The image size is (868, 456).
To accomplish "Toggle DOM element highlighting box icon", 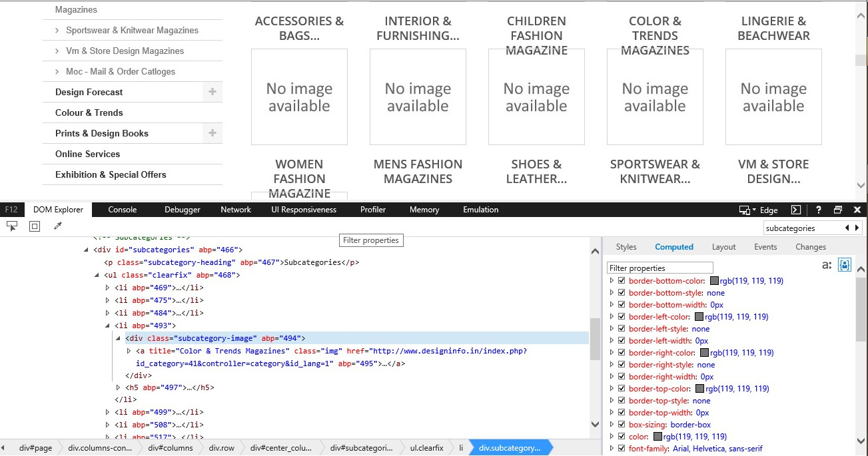I will coord(35,226).
